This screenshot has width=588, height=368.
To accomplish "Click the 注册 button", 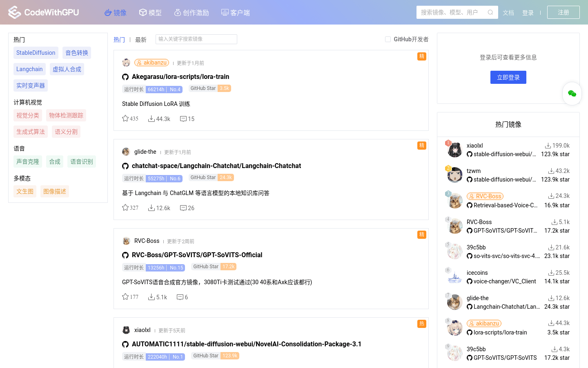I will click(x=563, y=12).
